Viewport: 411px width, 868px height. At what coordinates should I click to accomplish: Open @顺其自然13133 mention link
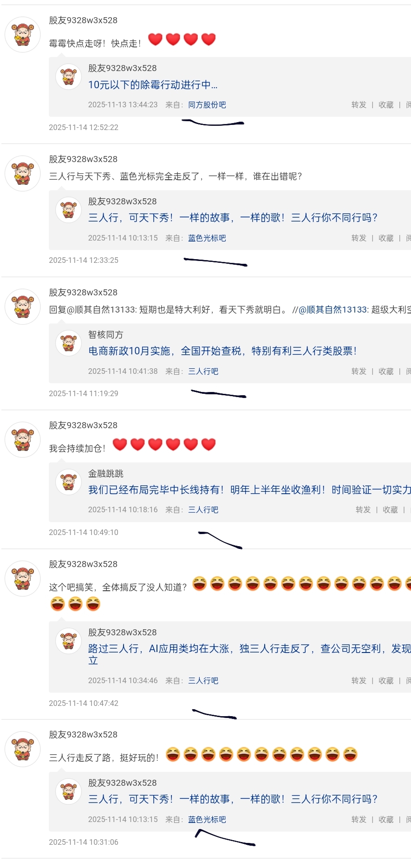333,310
